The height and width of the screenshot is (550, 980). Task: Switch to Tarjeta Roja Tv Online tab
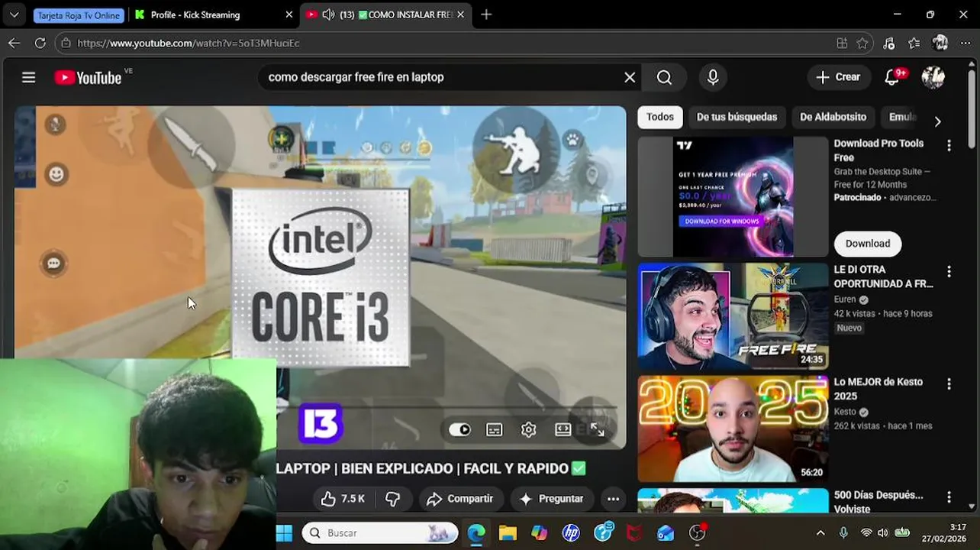click(x=79, y=15)
